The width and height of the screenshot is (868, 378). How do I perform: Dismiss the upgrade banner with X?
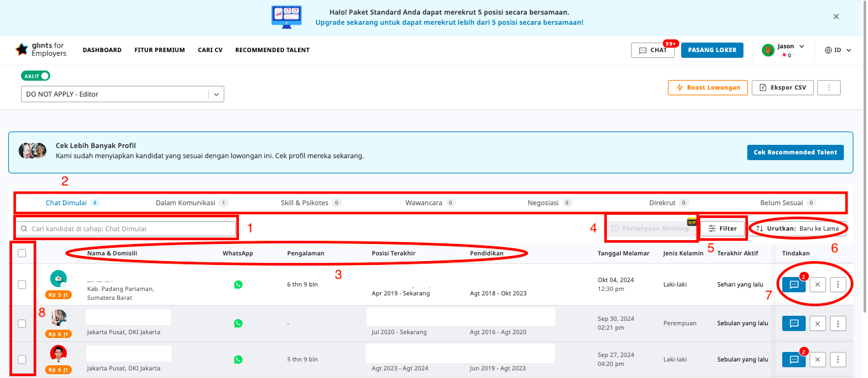836,17
